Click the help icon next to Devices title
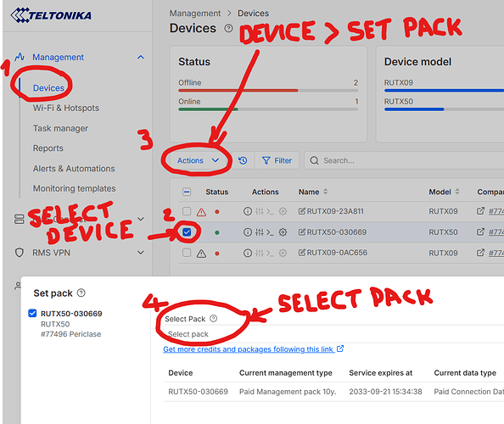 click(x=228, y=28)
